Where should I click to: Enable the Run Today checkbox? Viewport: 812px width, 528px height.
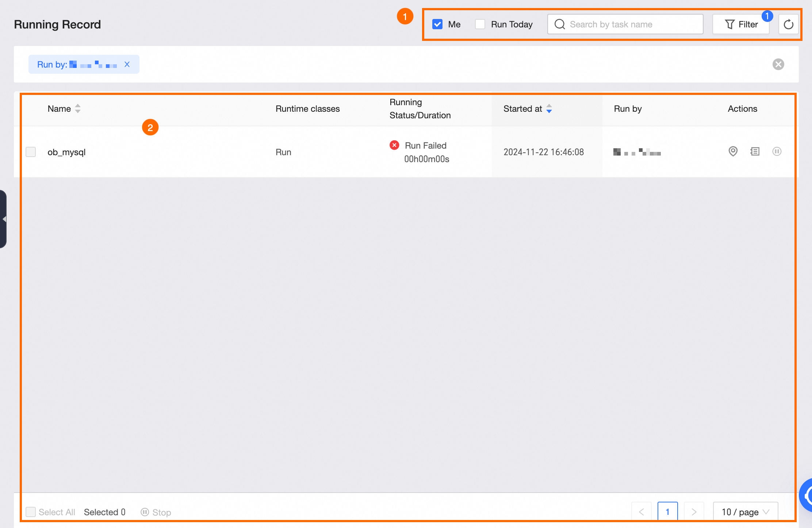(x=480, y=24)
